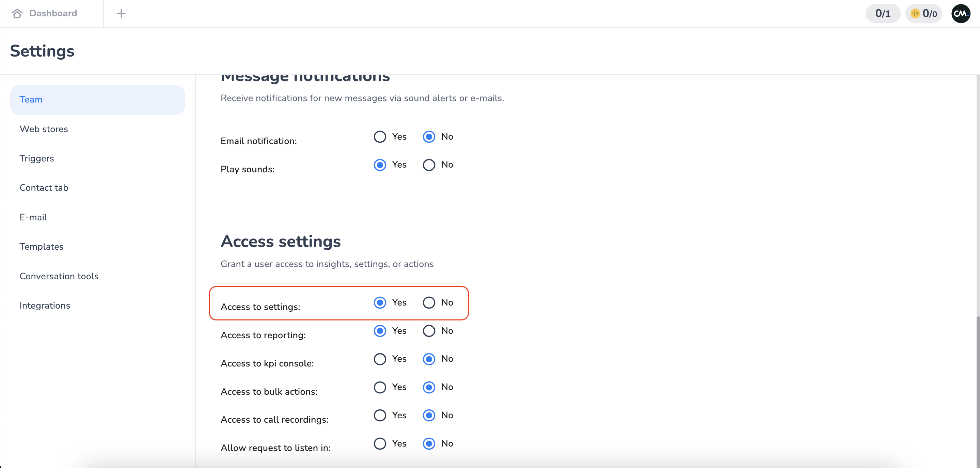Enable Access to kpi console Yes
980x468 pixels.
pyautogui.click(x=380, y=359)
